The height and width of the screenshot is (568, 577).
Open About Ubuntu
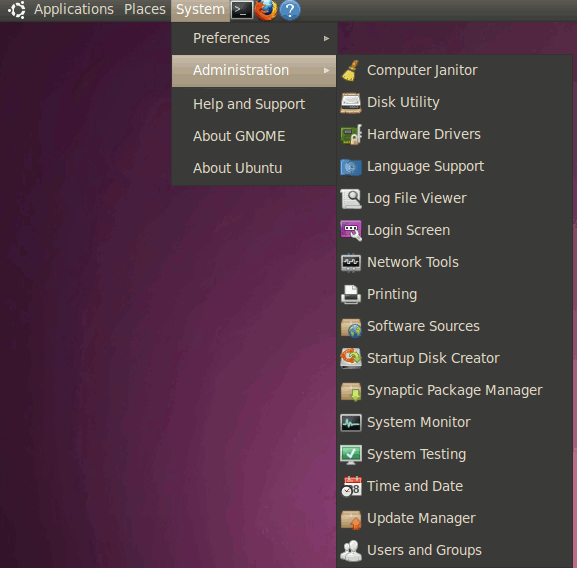tap(254, 168)
